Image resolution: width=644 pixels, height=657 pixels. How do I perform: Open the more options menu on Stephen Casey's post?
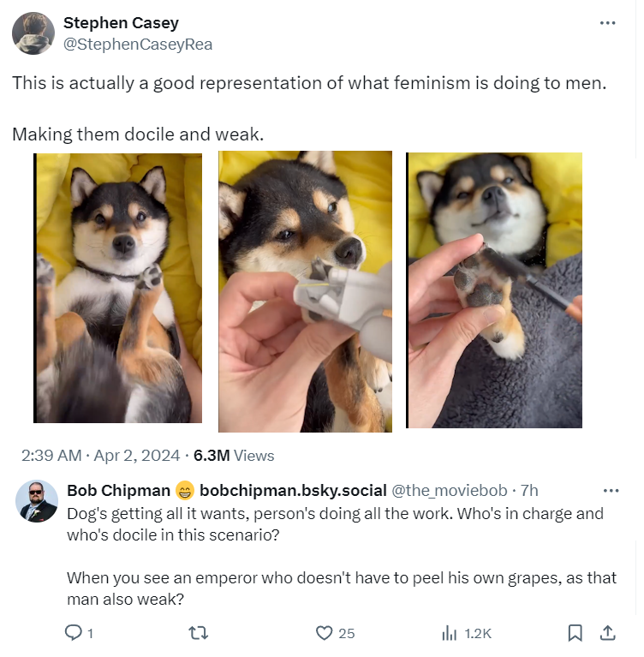coord(607,22)
